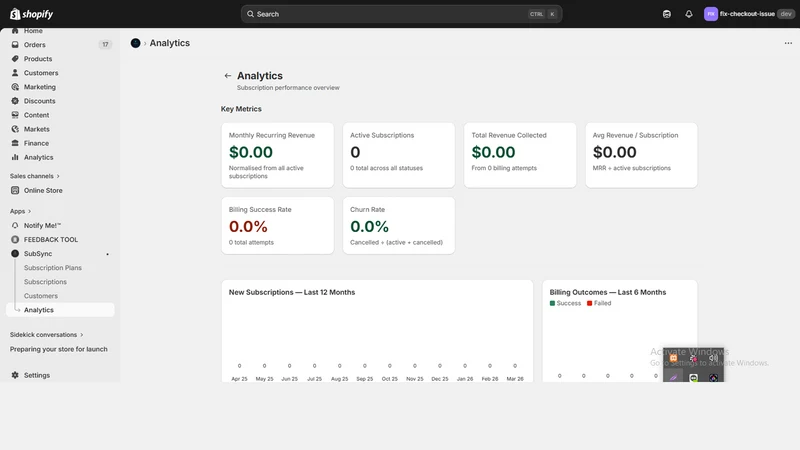Open the three-dot page options menu
The image size is (800, 450).
pyautogui.click(x=788, y=43)
